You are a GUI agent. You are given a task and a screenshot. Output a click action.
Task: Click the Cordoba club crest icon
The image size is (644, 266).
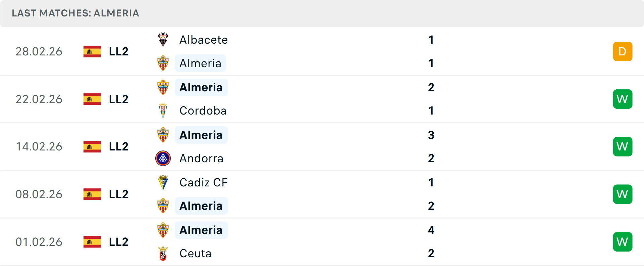click(163, 110)
